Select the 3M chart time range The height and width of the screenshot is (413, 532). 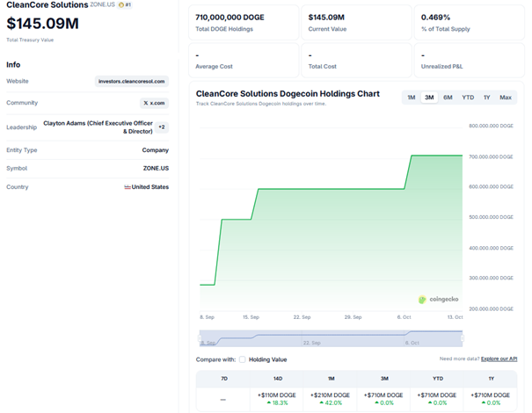(429, 98)
